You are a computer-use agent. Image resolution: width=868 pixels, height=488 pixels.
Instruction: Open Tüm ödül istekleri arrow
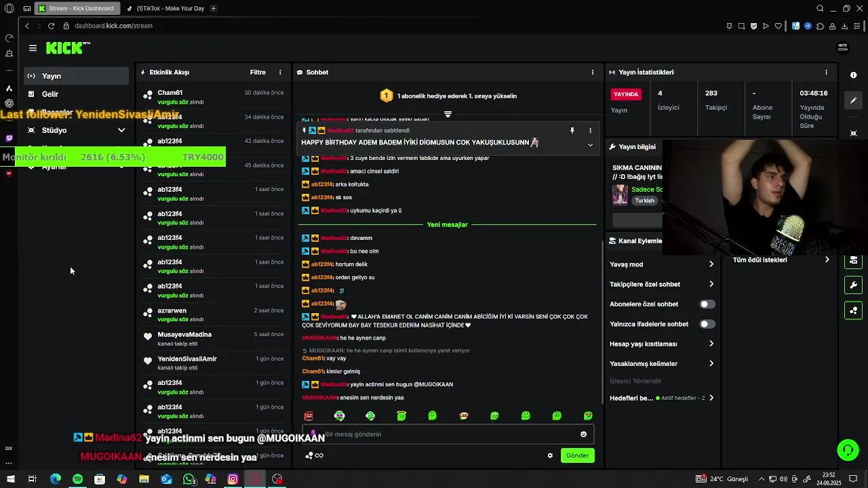click(x=827, y=260)
